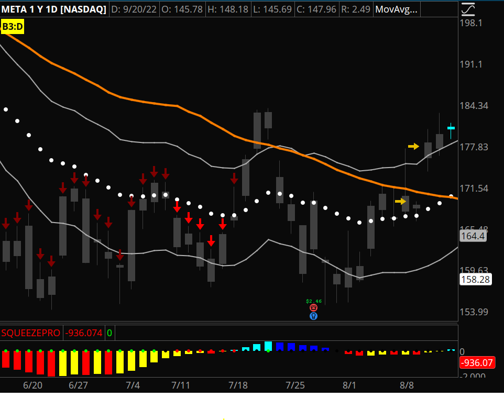The height and width of the screenshot is (420, 504).
Task: Click the chart scale curve icon
Action: coord(468,9)
